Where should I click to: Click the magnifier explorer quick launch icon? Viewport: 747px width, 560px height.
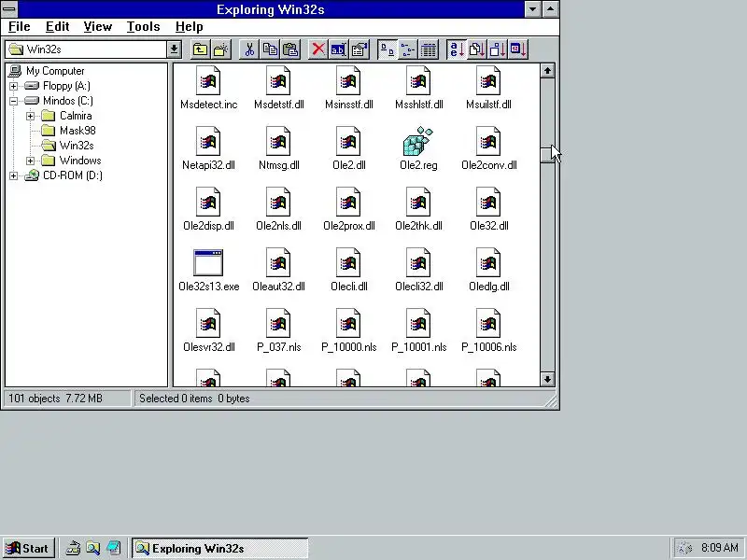(92, 548)
